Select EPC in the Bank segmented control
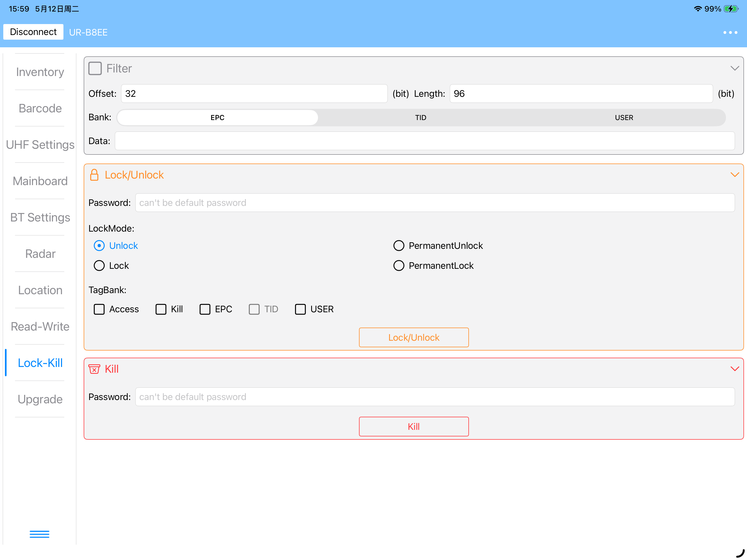This screenshot has width=747, height=560. coord(217,118)
